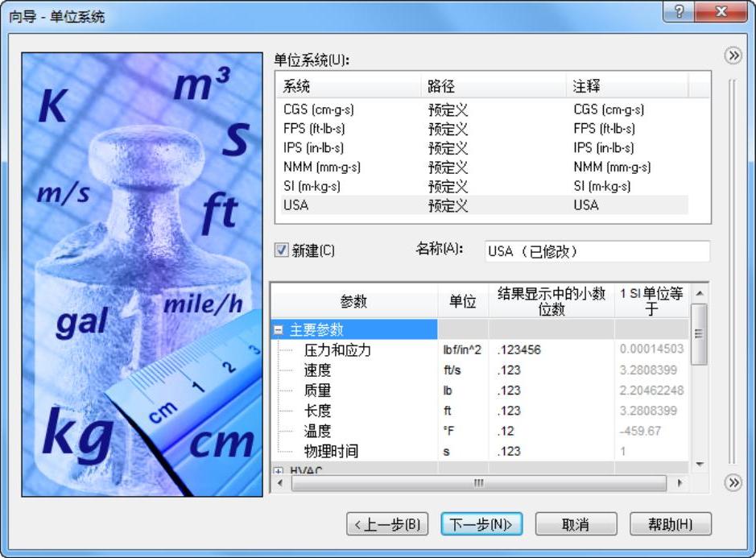Screen dimensions: 756x558
Task: Open help via 帮助(H) button
Action: coord(671,523)
